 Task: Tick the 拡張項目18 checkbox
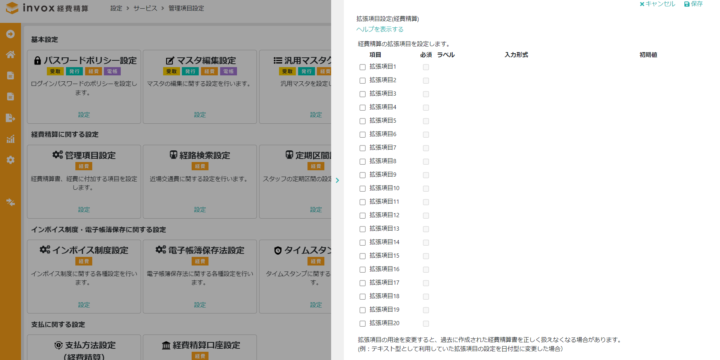362,297
